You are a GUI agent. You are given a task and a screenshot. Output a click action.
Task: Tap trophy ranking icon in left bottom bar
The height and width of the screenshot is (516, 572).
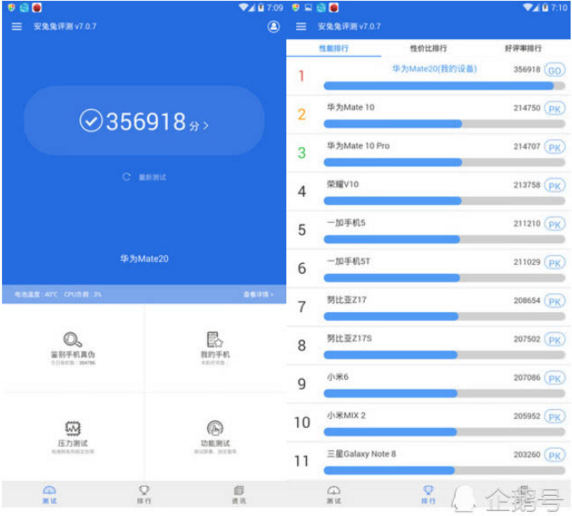[x=144, y=490]
